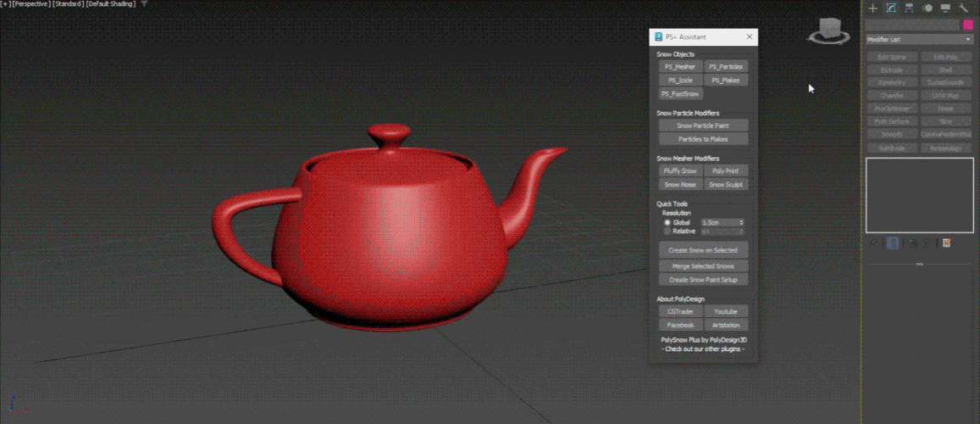
Task: Open the Display command panel tab
Action: point(945,8)
